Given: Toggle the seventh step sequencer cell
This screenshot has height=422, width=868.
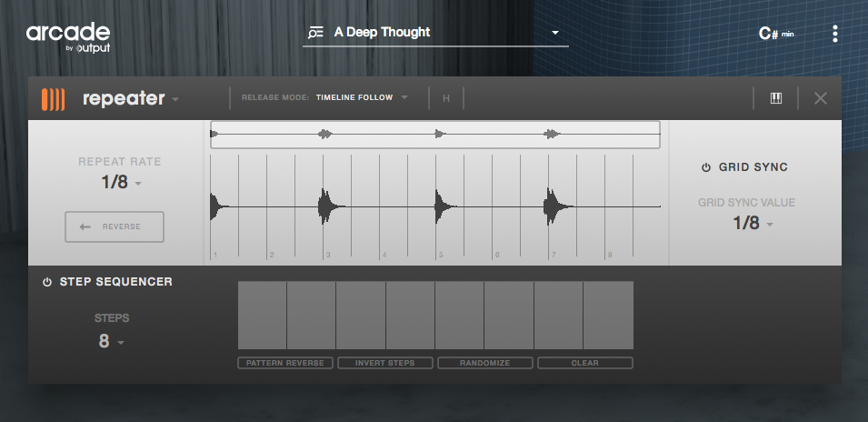Looking at the screenshot, I should 559,315.
